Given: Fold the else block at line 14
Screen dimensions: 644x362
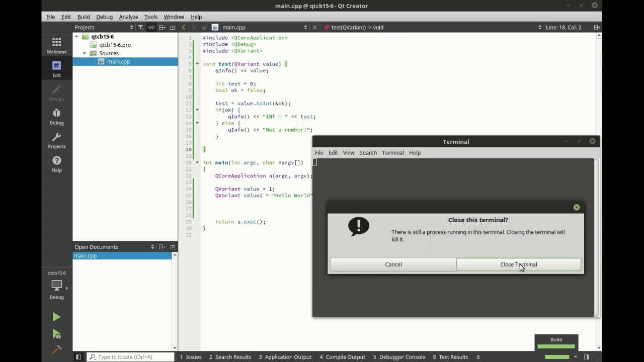Looking at the screenshot, I should coord(197,123).
